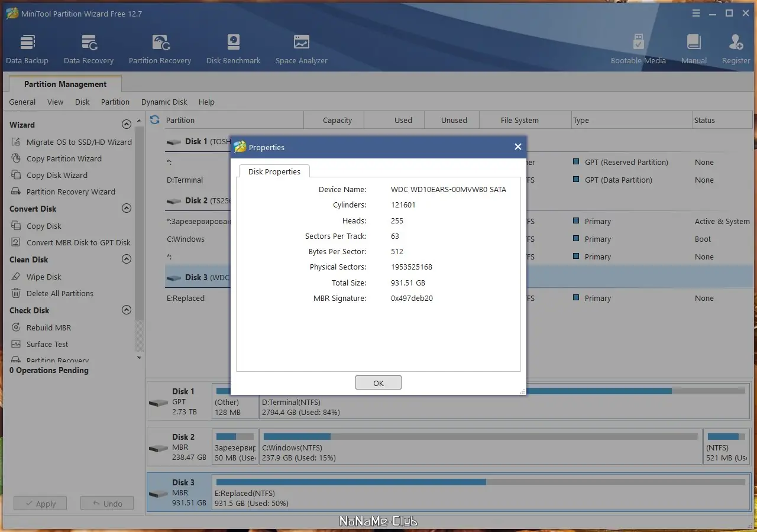Click the Migrate OS to SSD/HD Wizard icon
The image size is (757, 532).
pos(16,142)
